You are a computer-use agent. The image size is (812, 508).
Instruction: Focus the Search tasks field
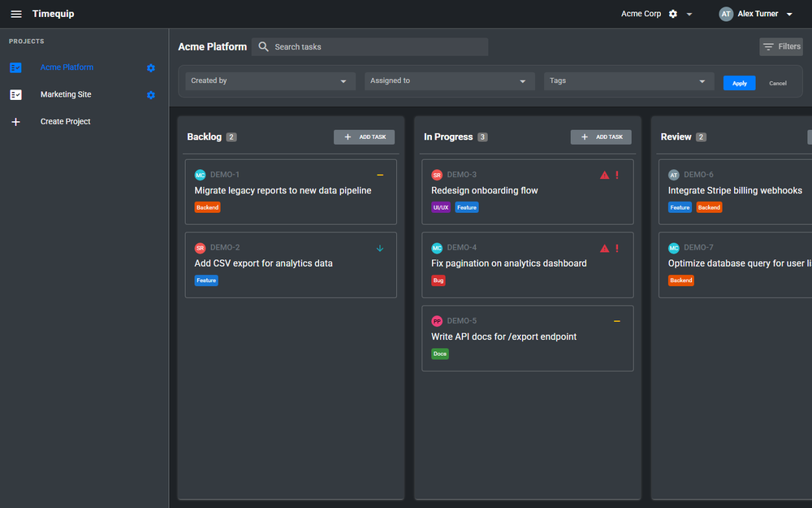[x=369, y=46]
